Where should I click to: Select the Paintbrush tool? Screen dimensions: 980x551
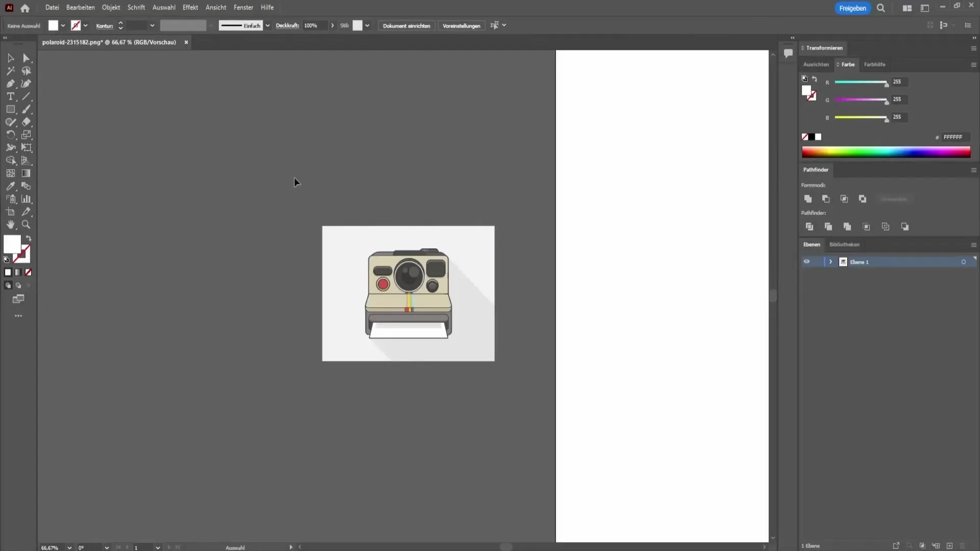click(x=27, y=109)
